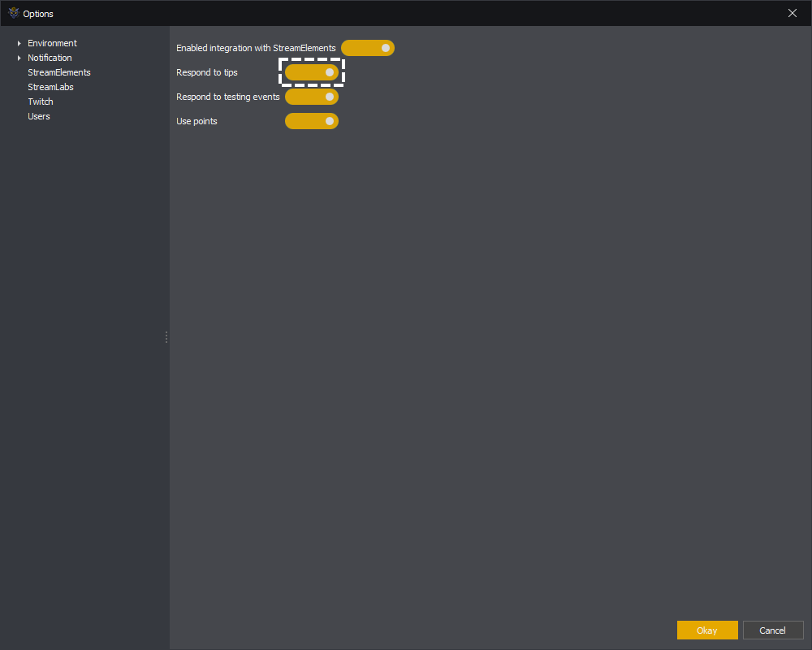Click the sidebar splitter grip handle
The height and width of the screenshot is (650, 812).
click(166, 337)
